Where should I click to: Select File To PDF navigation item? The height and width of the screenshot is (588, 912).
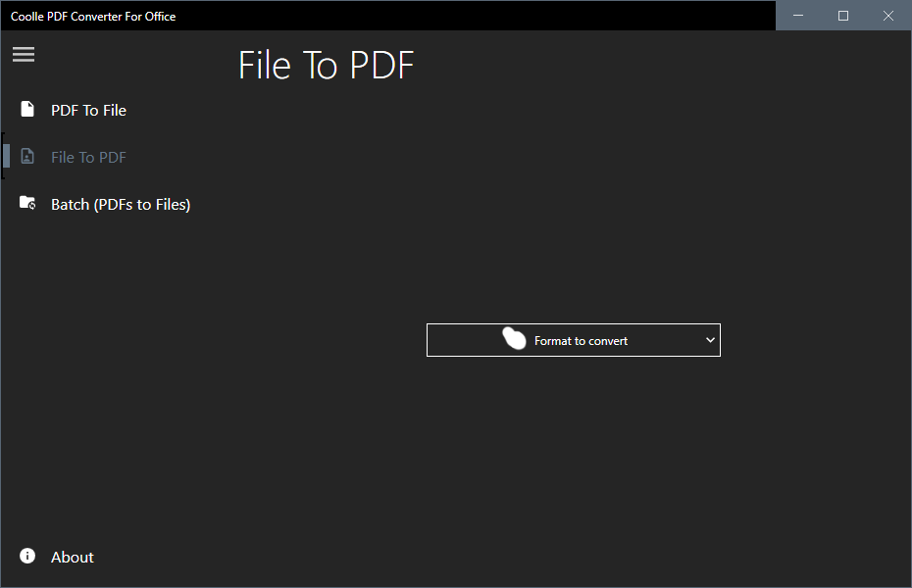pos(88,158)
